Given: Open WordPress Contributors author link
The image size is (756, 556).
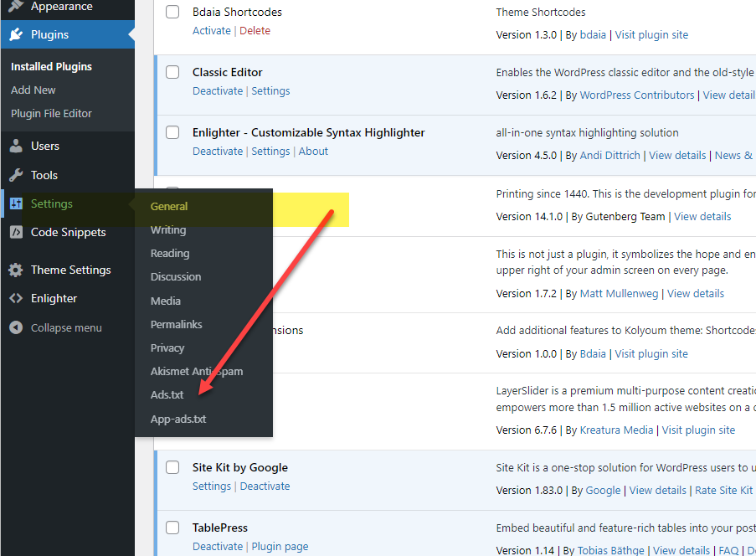Looking at the screenshot, I should coord(636,95).
